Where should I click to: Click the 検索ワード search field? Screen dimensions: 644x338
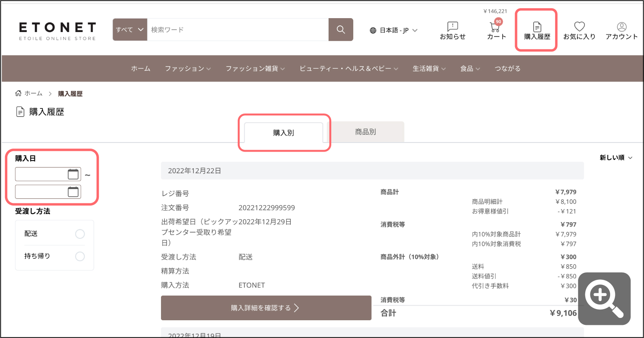tap(237, 29)
